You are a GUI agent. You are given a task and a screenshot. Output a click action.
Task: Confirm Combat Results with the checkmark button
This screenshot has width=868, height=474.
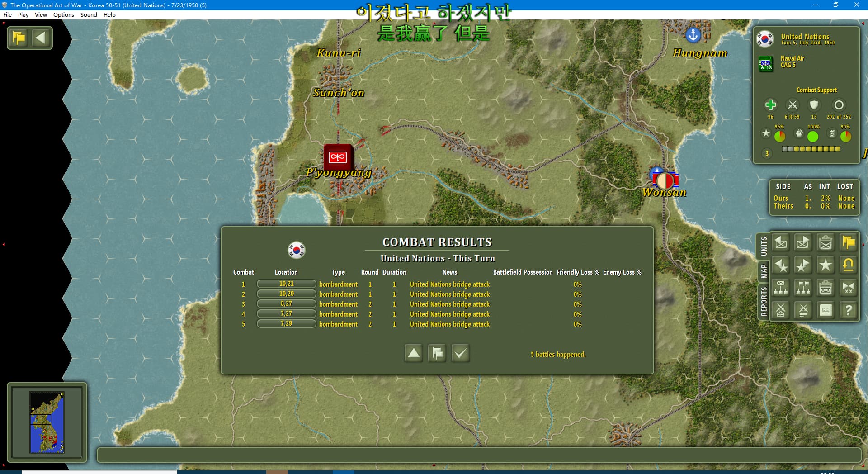pyautogui.click(x=461, y=353)
